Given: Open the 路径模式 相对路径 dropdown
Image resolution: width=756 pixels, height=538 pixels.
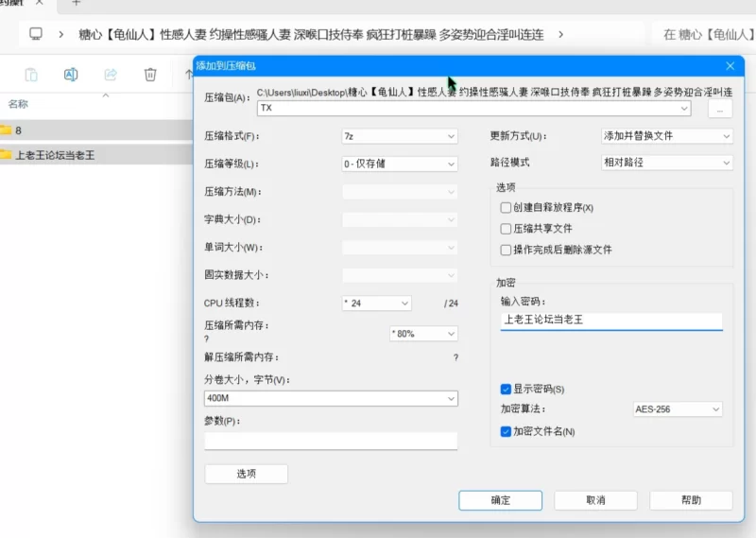Looking at the screenshot, I should click(x=667, y=163).
